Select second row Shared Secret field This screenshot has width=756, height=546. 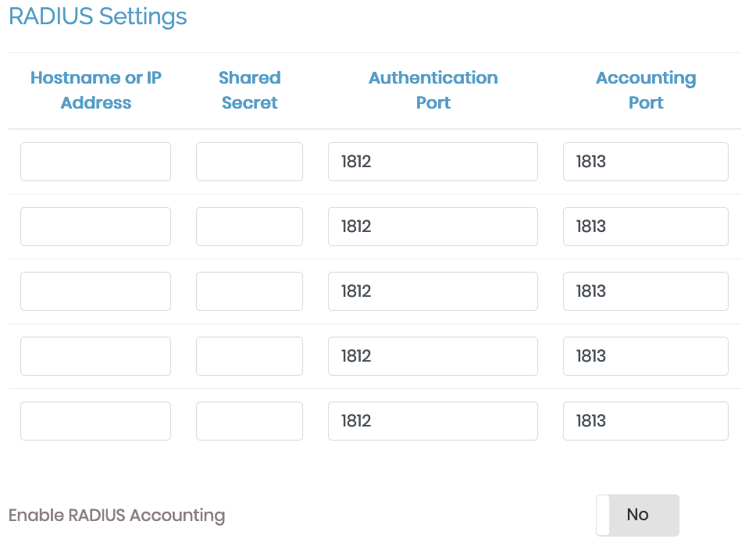pos(249,227)
